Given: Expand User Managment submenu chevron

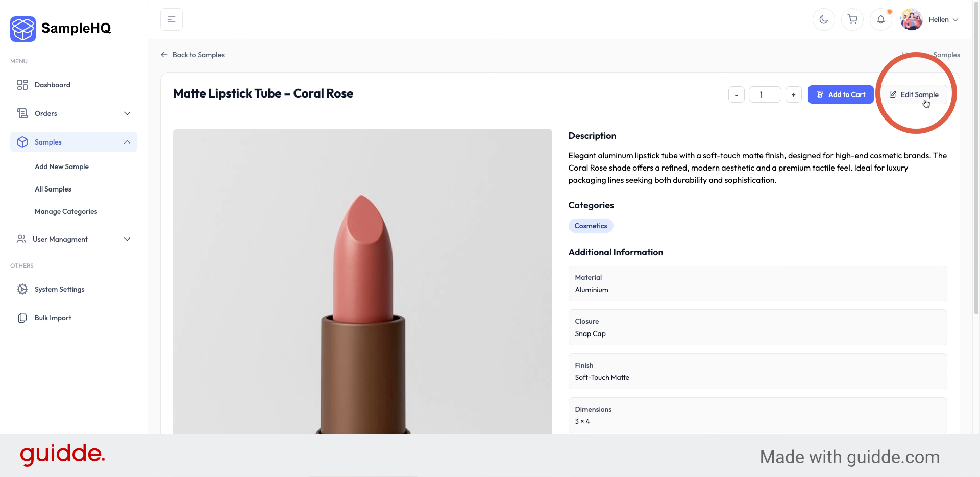Looking at the screenshot, I should [127, 239].
